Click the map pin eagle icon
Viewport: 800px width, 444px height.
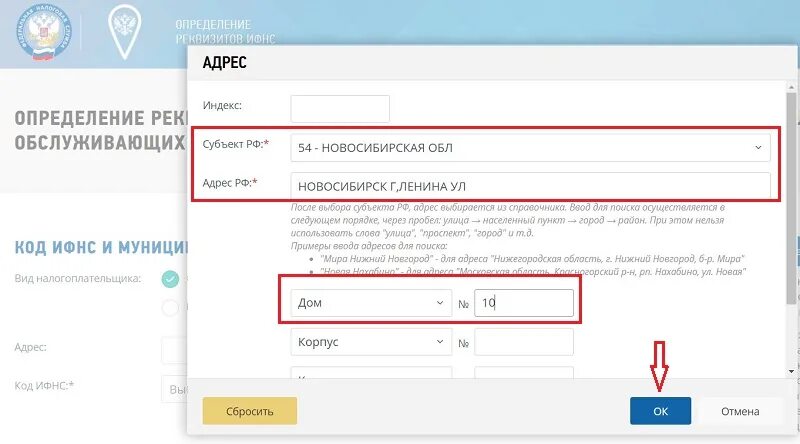(124, 32)
